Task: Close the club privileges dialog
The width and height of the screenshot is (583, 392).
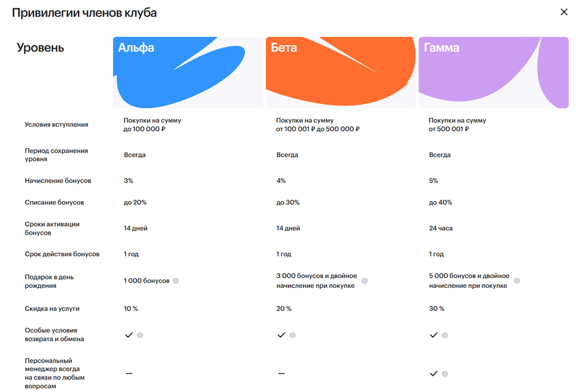Action: [564, 12]
